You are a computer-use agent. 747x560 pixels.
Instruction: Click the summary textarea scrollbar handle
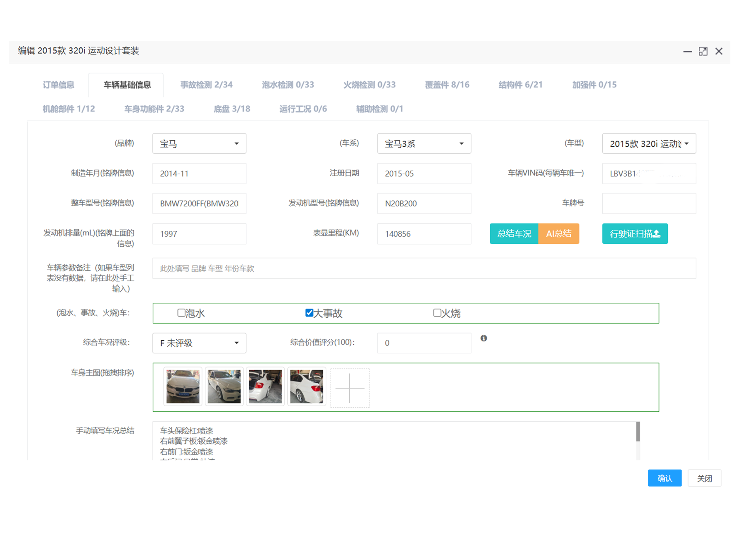[x=638, y=432]
